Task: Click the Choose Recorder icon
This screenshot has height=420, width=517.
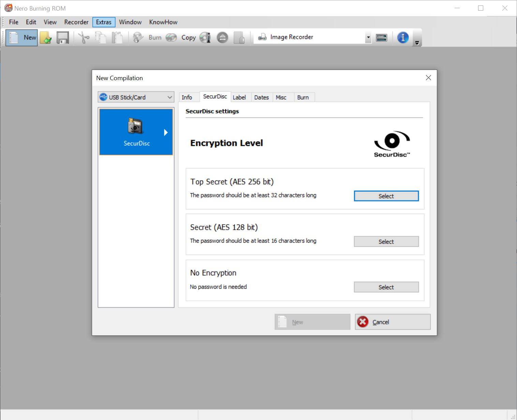Action: pyautogui.click(x=382, y=38)
